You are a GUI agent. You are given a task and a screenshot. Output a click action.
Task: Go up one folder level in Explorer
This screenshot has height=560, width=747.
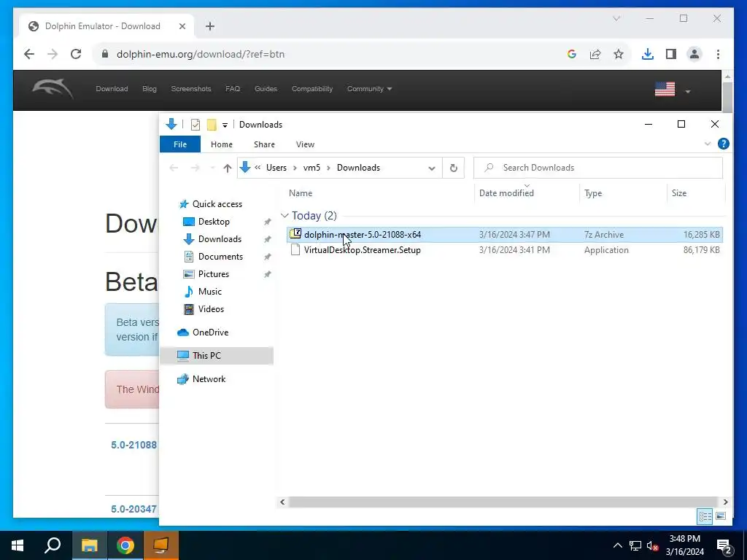tap(228, 168)
